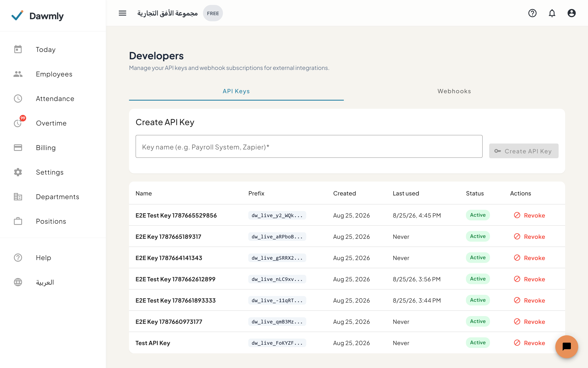Click the Developers page heading
Screen dimensions: 588x368
156,56
